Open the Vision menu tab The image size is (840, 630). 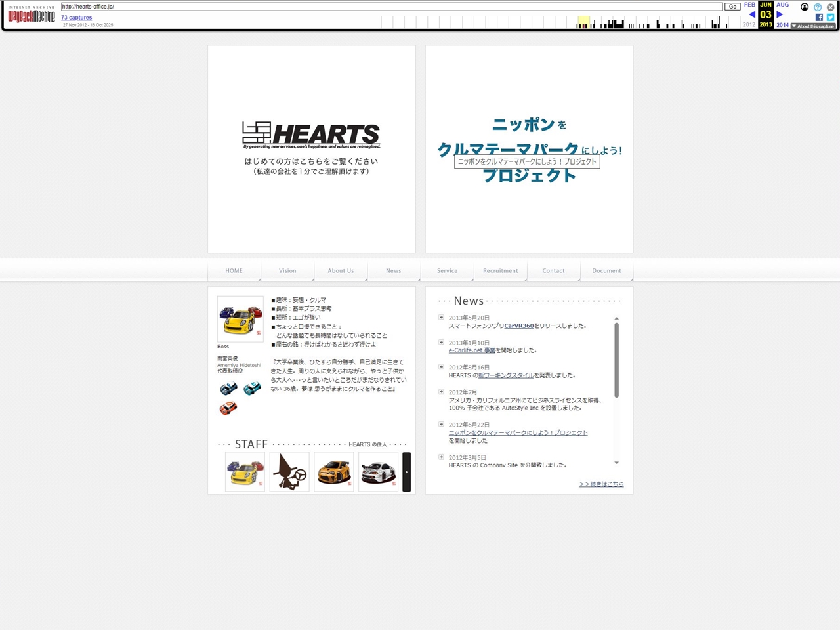pos(287,271)
